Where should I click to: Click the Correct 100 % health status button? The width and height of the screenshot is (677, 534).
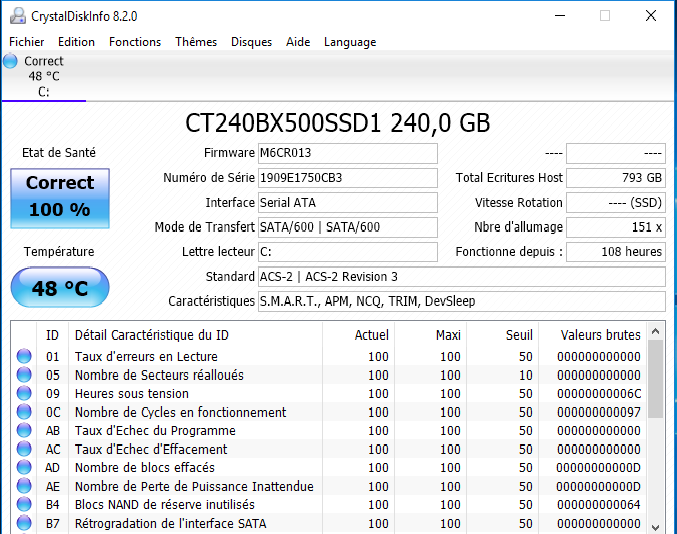coord(60,197)
